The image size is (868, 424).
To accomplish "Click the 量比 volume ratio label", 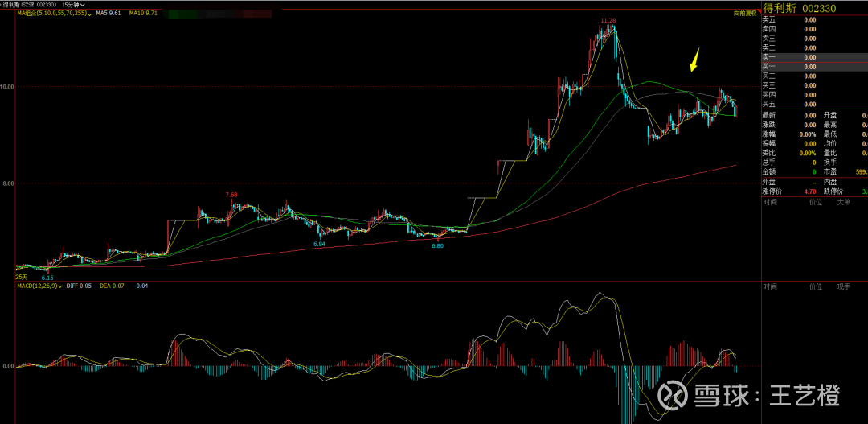I will click(x=829, y=153).
